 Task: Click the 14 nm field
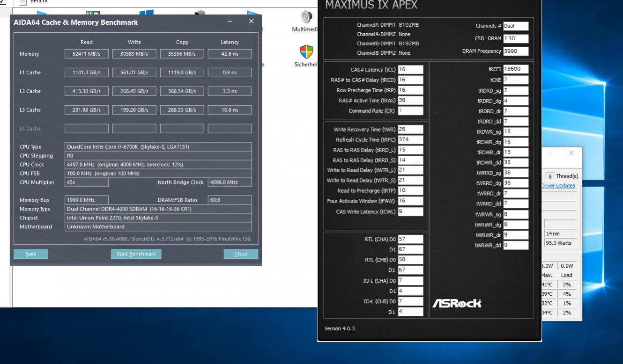point(560,234)
